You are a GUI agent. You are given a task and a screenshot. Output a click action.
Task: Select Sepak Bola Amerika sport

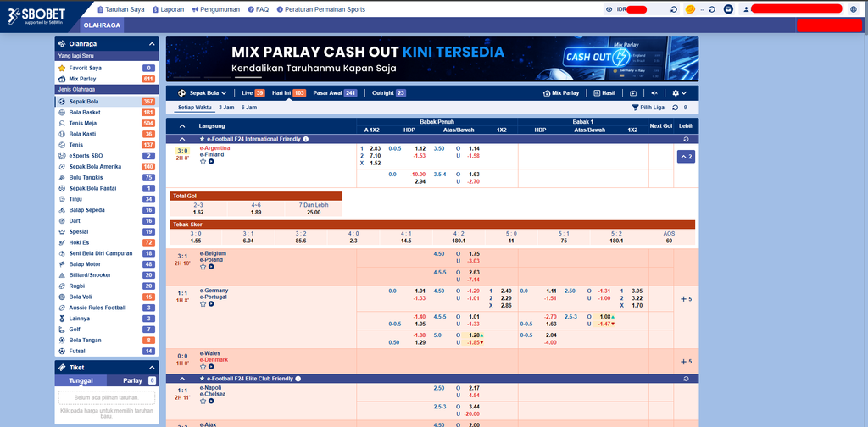pos(106,167)
